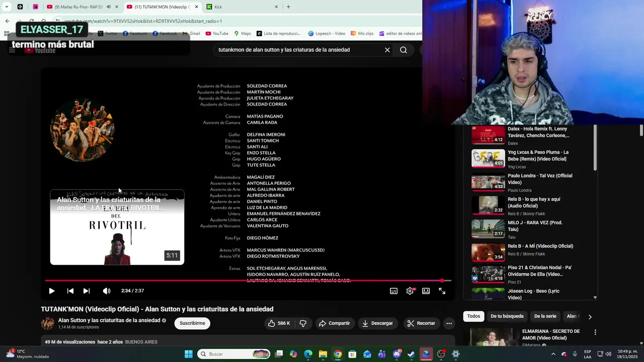Show hidden system tray icons
This screenshot has height=362, width=644.
pyautogui.click(x=553, y=354)
